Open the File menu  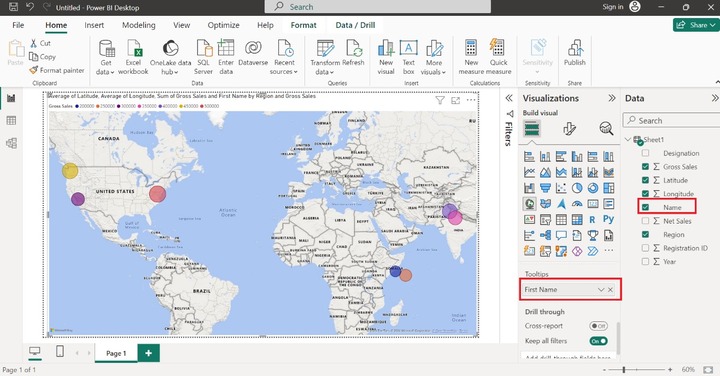(x=18, y=25)
